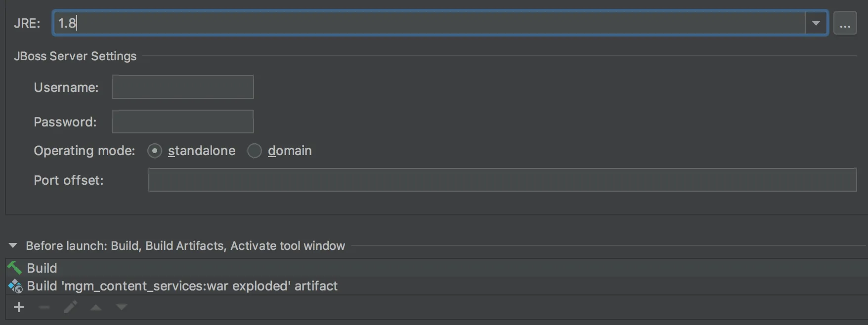Click the Port offset field
Viewport: 868px width, 325px height.
(502, 180)
